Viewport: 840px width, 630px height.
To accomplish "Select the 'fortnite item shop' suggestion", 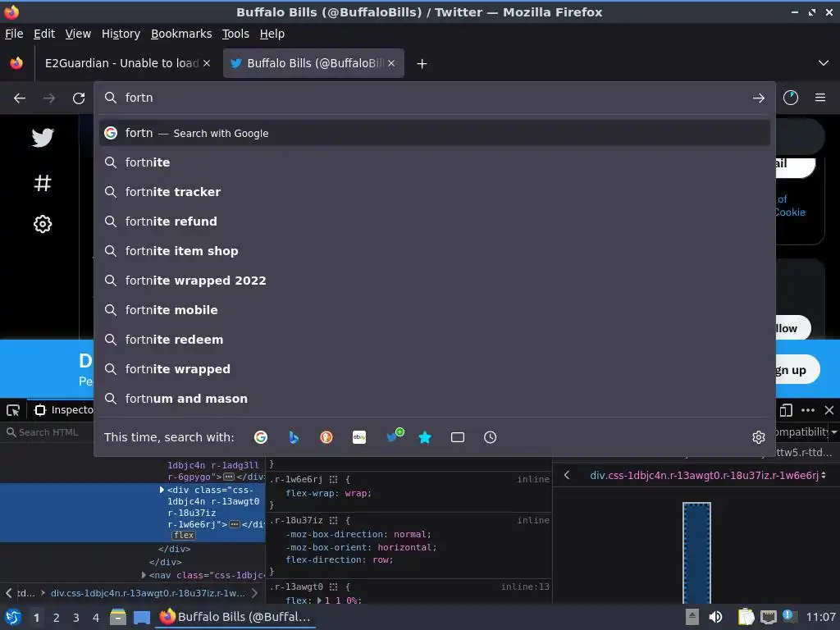I will (x=435, y=251).
